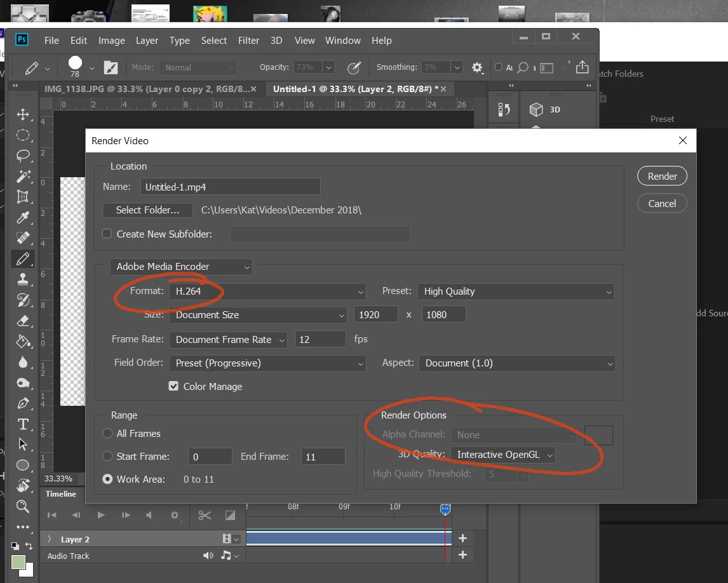This screenshot has width=728, height=583.
Task: Select the All Frames radio button
Action: coord(107,434)
